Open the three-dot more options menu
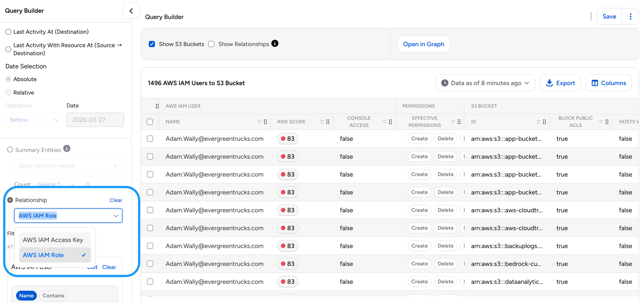Viewport: 644px width, 303px height. pos(630,17)
